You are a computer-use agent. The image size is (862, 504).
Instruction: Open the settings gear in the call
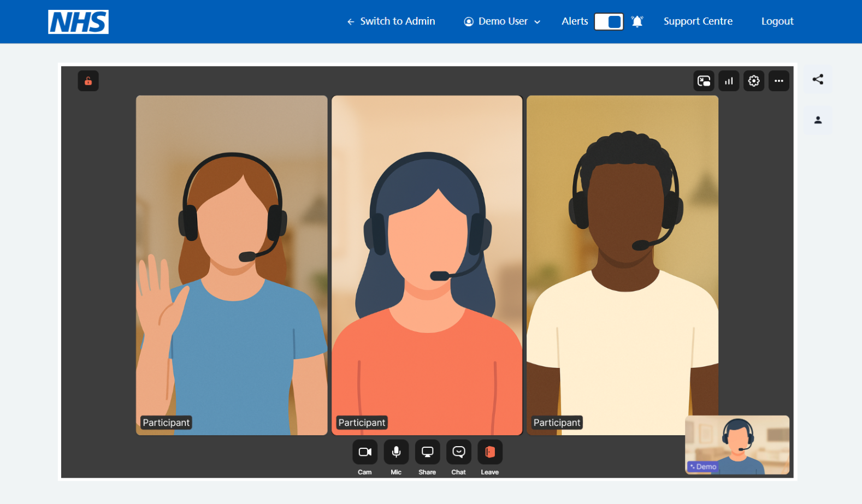click(754, 81)
